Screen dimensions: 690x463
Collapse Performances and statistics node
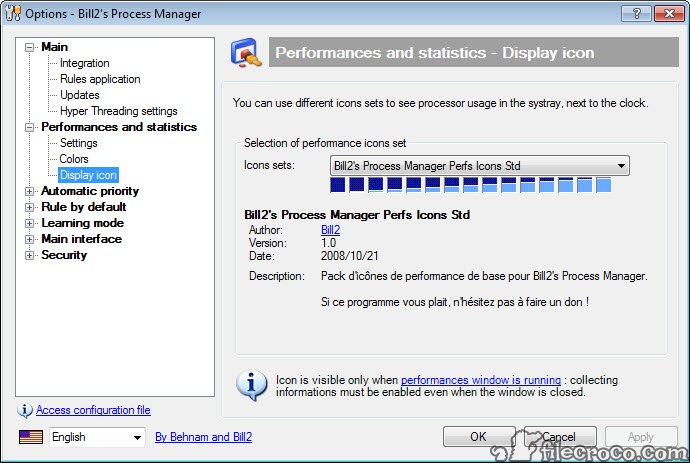(x=29, y=127)
